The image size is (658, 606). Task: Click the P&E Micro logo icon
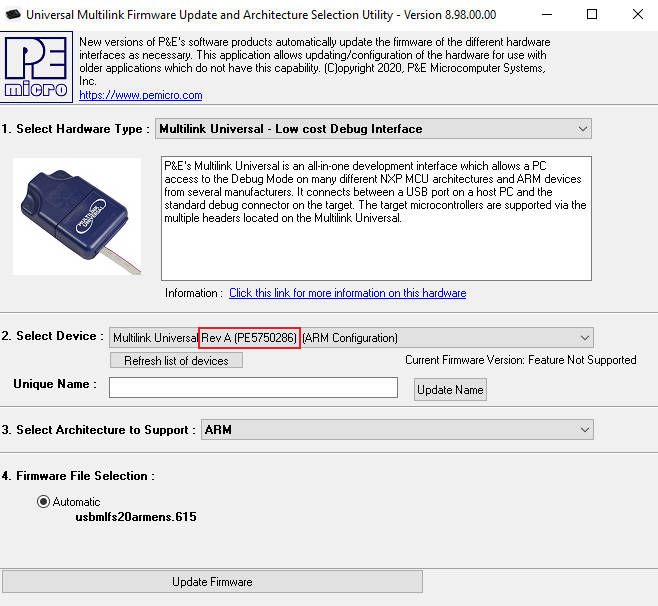37,67
